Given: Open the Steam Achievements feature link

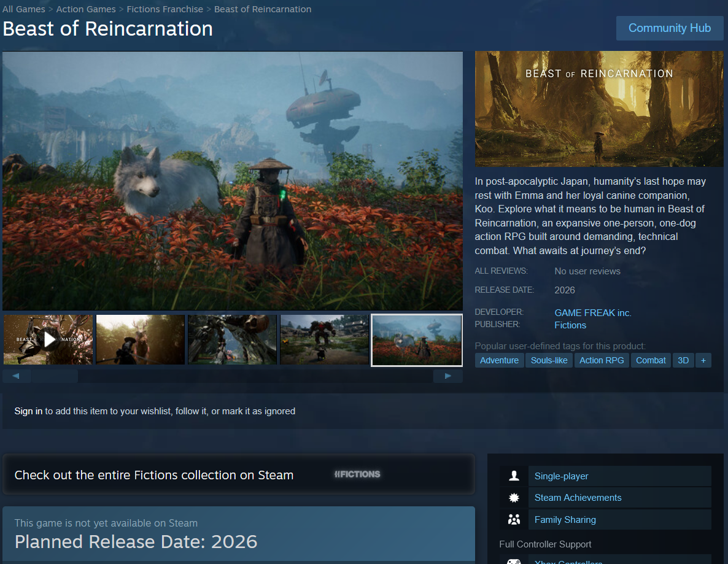Looking at the screenshot, I should tap(619, 498).
